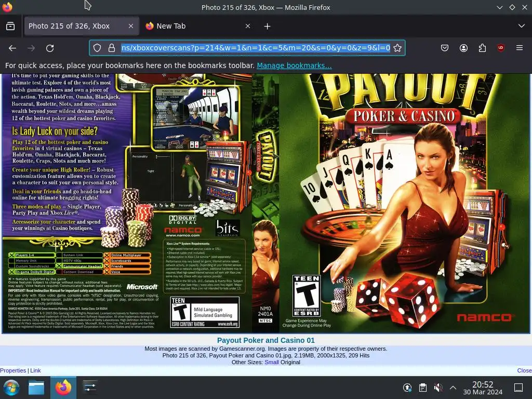Close the photo viewer via Close link
The image size is (532, 399).
524,370
